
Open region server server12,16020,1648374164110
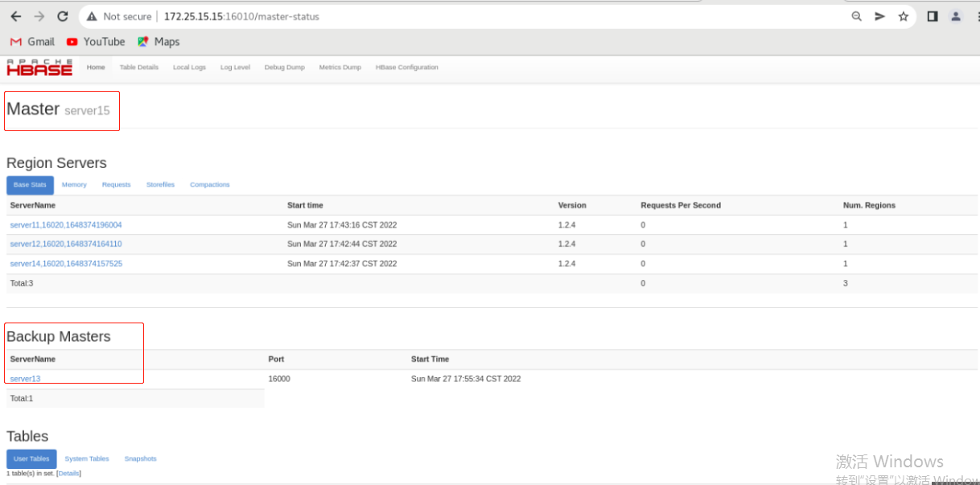coord(66,244)
